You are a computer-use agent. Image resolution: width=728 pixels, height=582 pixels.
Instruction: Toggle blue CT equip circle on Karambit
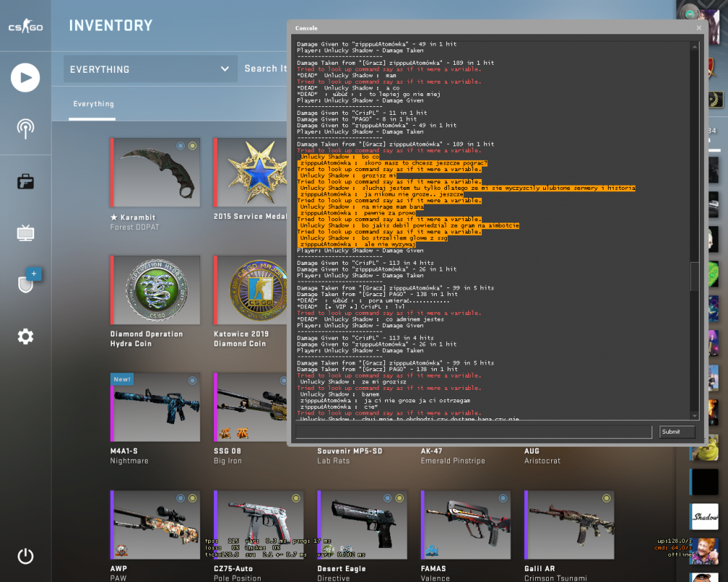pyautogui.click(x=181, y=145)
